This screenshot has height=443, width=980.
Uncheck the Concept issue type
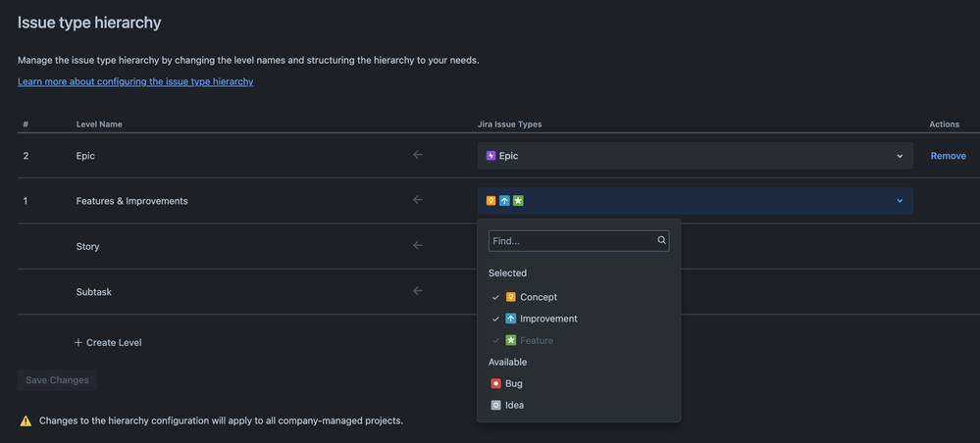coord(538,297)
